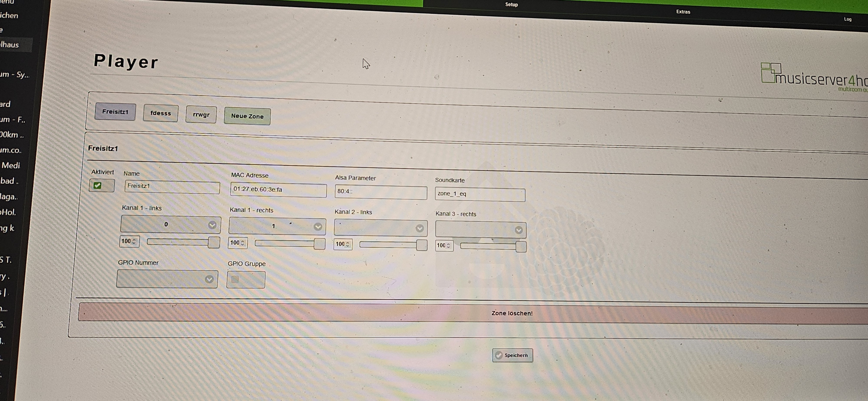Click the MAC Adresse input field
Screen dimensions: 868x401
(x=278, y=190)
